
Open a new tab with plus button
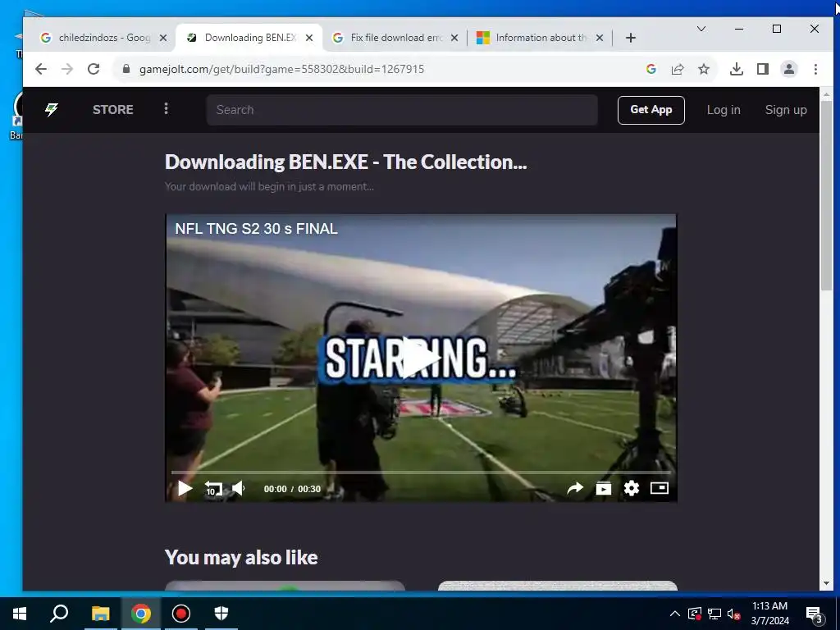pos(631,38)
